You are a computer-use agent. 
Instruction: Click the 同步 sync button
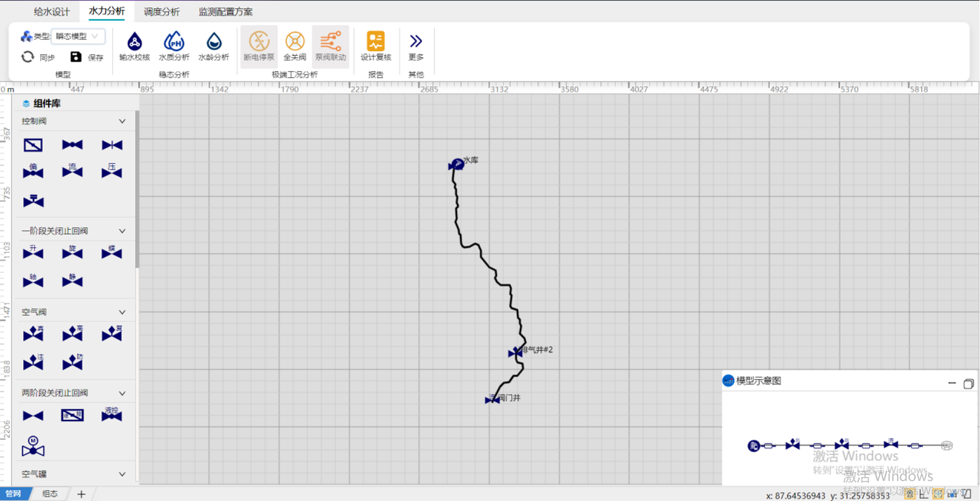tap(38, 57)
